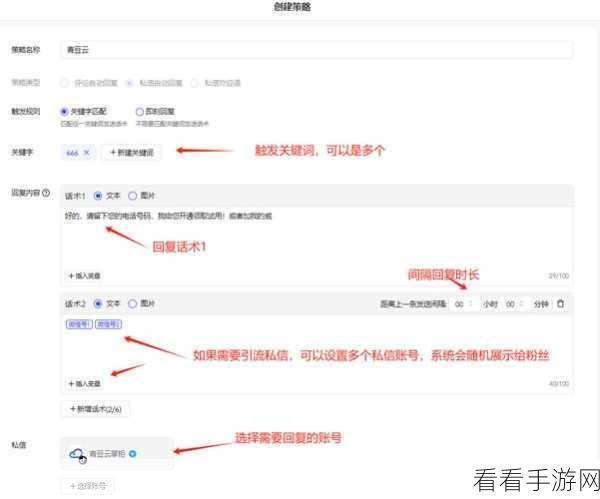This screenshot has width=600, height=499.
Task: Click the 选择账号 select account button
Action: [x=88, y=486]
